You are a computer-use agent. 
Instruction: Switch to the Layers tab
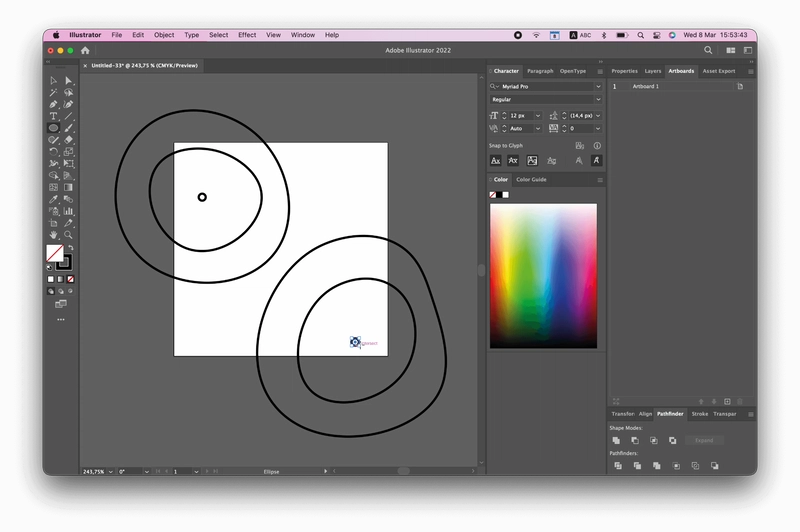(653, 71)
